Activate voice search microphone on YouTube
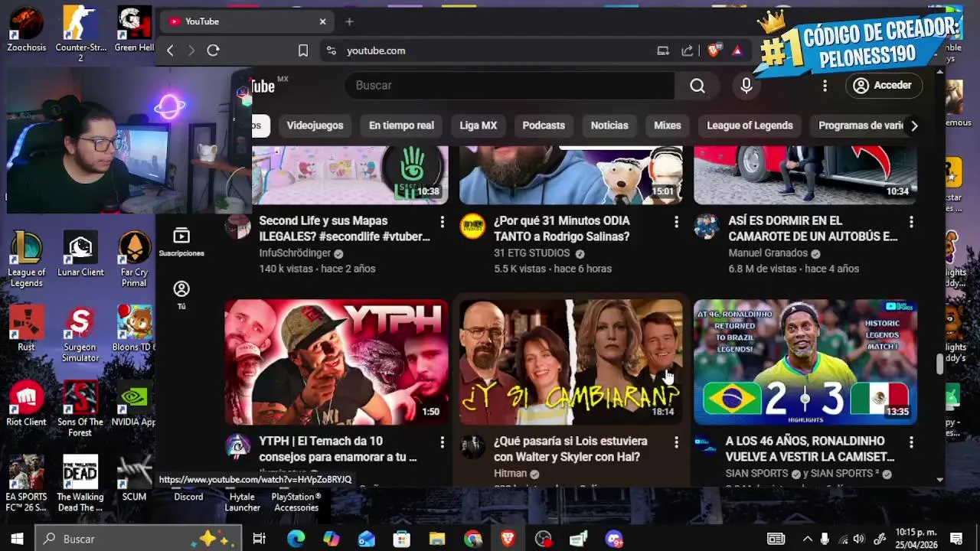The image size is (980, 551). 746,86
